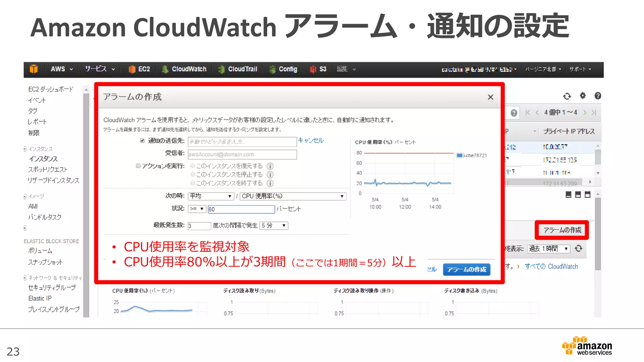The height and width of the screenshot is (362, 644).
Task: Select このインスタンスを終了する radio option
Action: pos(193,183)
